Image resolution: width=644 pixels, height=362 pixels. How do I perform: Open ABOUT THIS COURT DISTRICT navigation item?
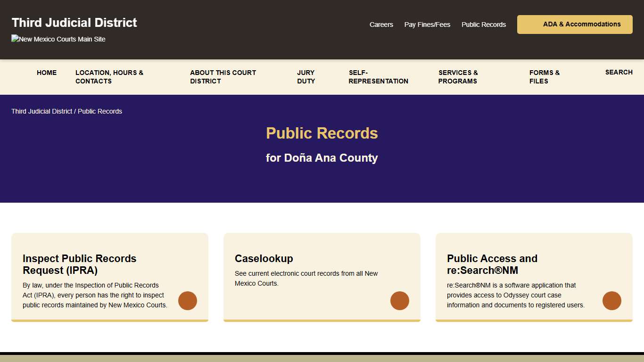coord(223,77)
